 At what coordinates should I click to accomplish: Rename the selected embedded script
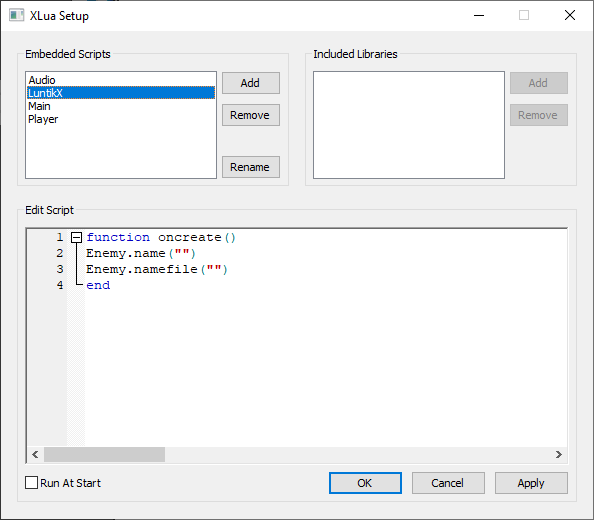tap(251, 167)
